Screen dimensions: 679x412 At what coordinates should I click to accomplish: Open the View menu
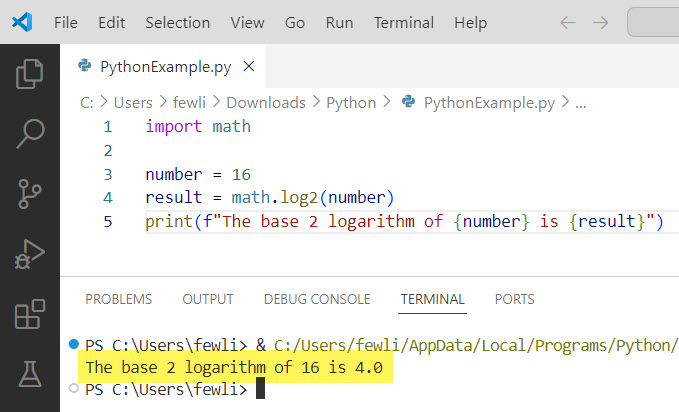[x=247, y=23]
